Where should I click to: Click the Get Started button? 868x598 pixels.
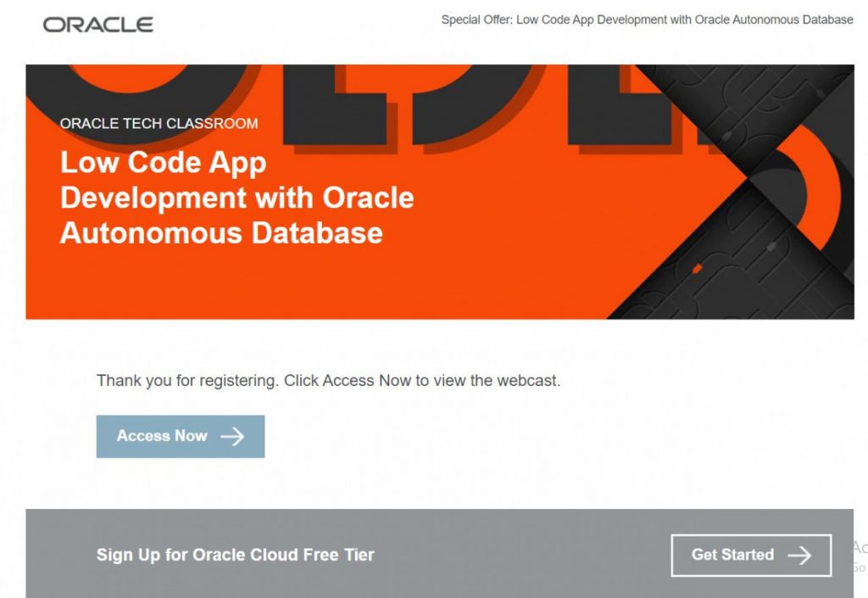tap(751, 555)
